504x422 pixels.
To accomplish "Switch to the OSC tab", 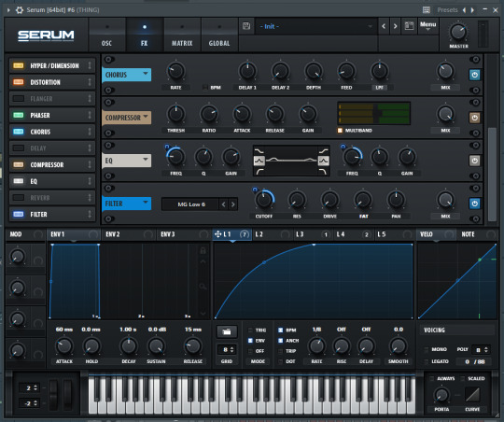I will [x=106, y=35].
